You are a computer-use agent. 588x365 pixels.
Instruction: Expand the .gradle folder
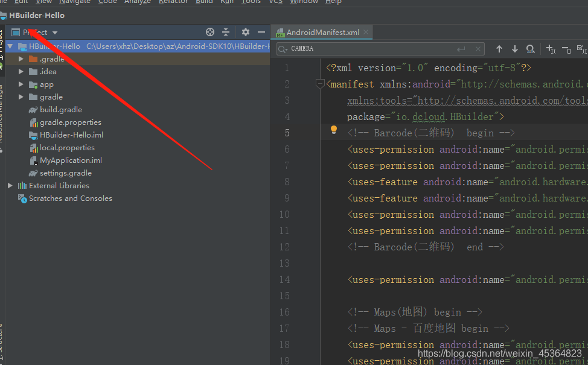(x=21, y=59)
